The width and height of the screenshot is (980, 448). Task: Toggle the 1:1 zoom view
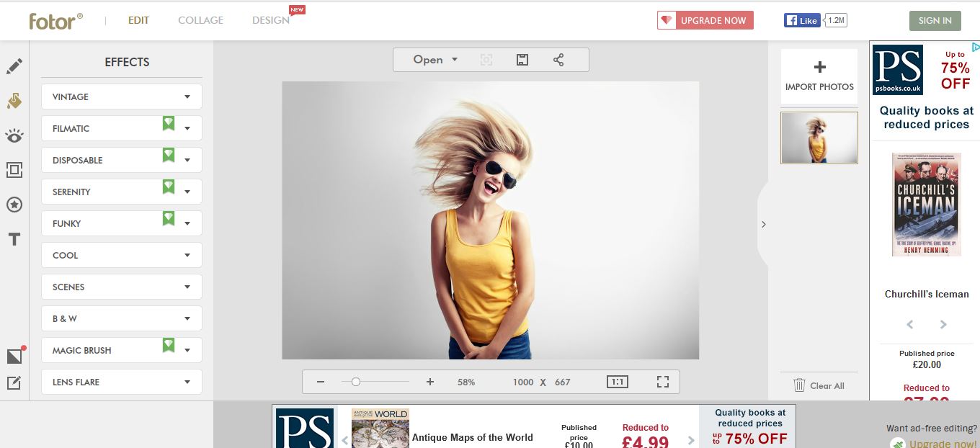point(618,381)
